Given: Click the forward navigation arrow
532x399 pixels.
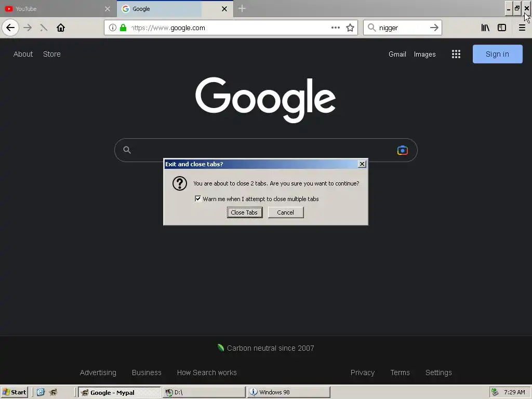Looking at the screenshot, I should pos(28,28).
